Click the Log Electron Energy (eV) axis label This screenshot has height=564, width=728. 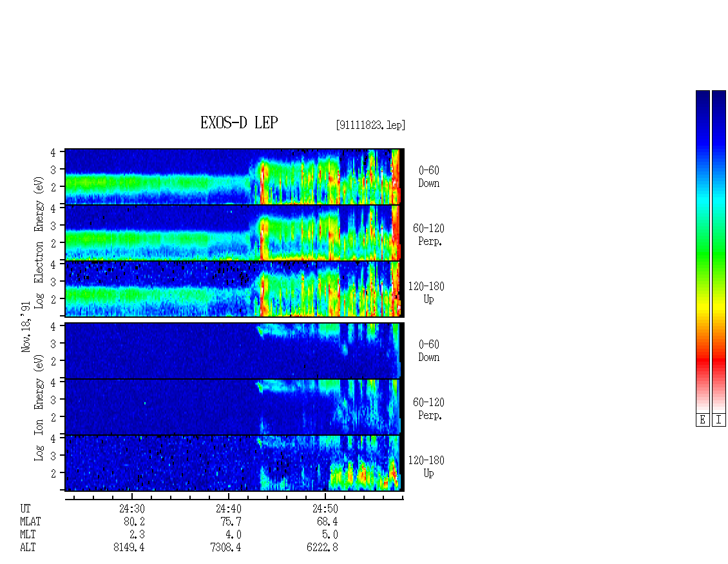pos(39,242)
